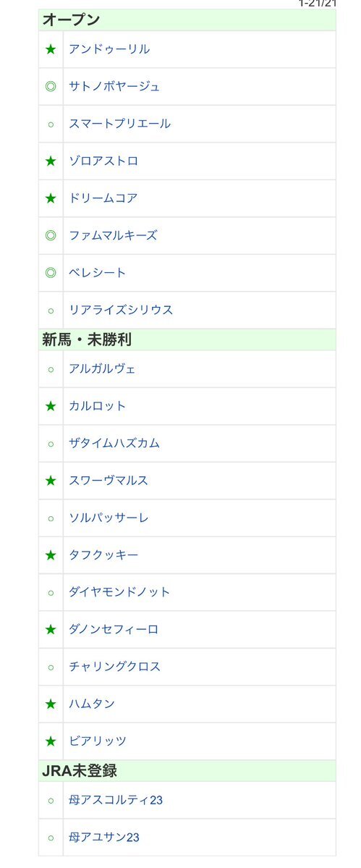Select the star icon next to ゾロアストロ
Image resolution: width=361 pixels, height=868 pixels.
tap(51, 161)
